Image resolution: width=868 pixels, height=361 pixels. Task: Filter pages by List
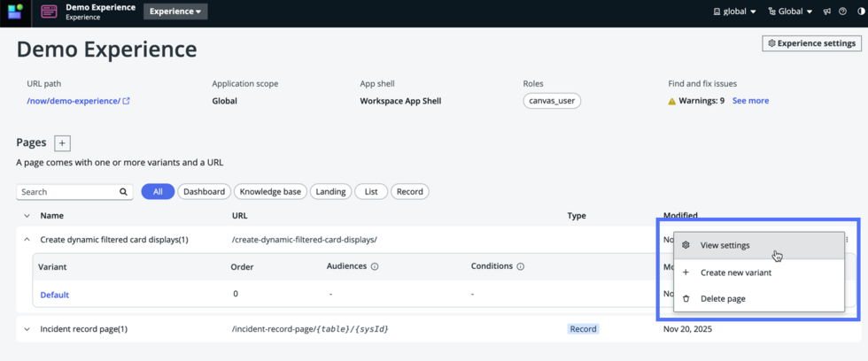point(371,192)
